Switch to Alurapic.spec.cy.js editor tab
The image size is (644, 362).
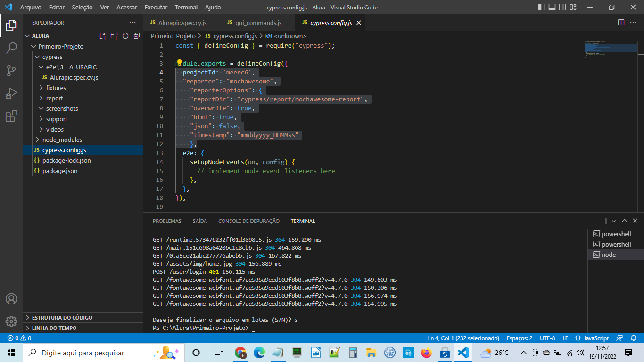(x=182, y=23)
